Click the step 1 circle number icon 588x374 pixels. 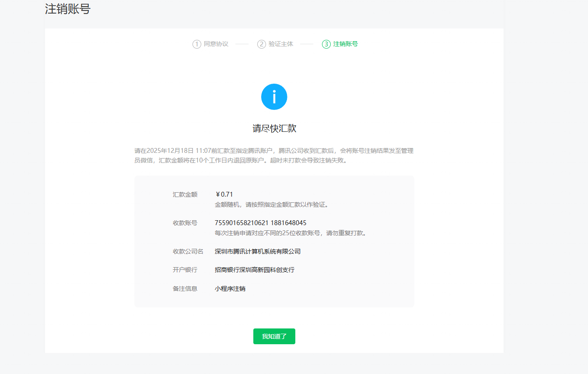point(197,44)
